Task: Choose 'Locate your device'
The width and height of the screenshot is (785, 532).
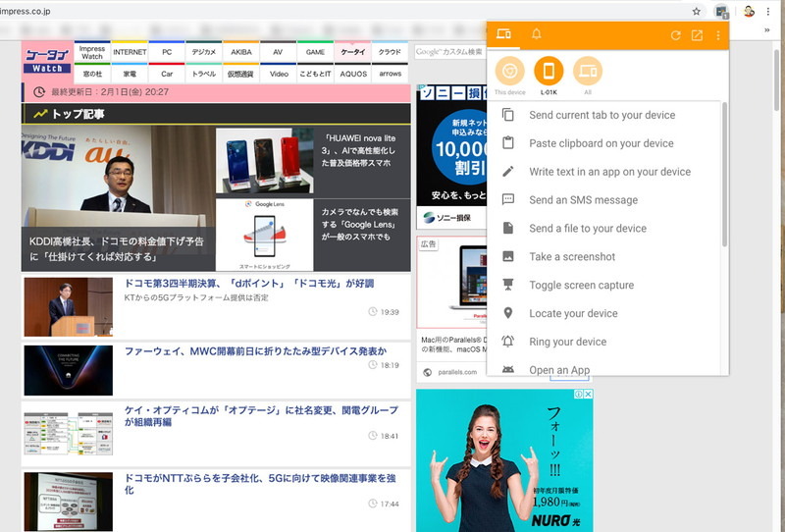Action: pos(573,313)
